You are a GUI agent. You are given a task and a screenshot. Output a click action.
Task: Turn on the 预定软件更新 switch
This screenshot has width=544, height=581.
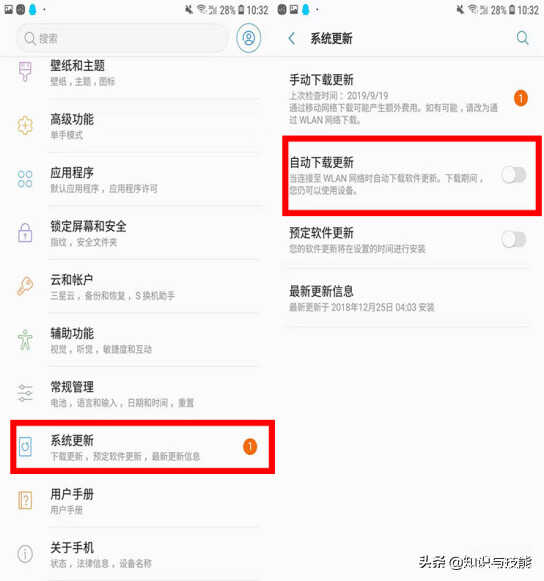click(514, 239)
